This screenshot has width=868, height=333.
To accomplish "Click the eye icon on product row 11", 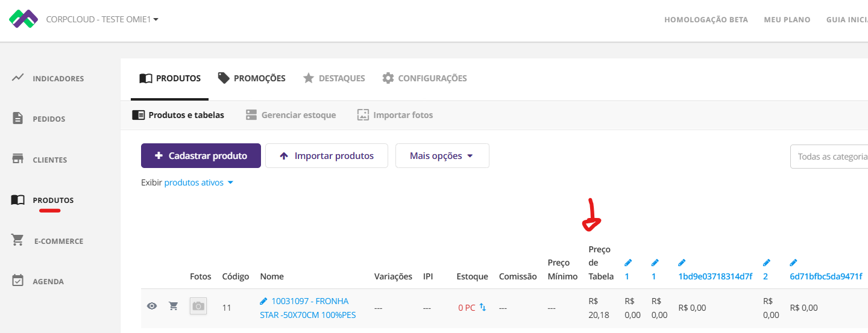I will pyautogui.click(x=152, y=306).
